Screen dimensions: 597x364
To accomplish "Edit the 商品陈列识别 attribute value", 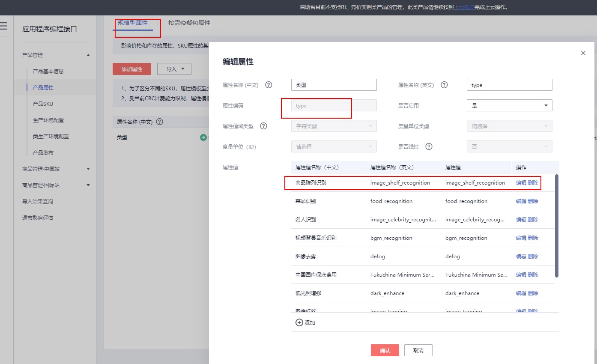I will [x=521, y=182].
